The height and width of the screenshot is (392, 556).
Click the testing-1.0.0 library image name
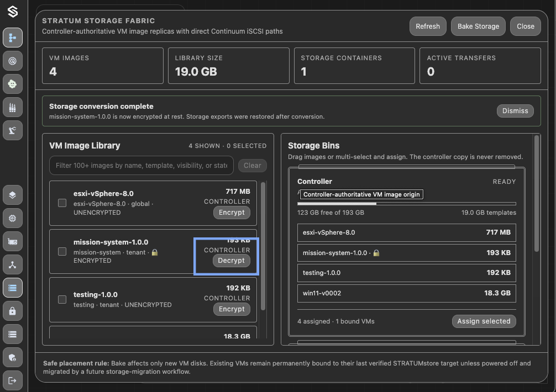click(x=96, y=295)
